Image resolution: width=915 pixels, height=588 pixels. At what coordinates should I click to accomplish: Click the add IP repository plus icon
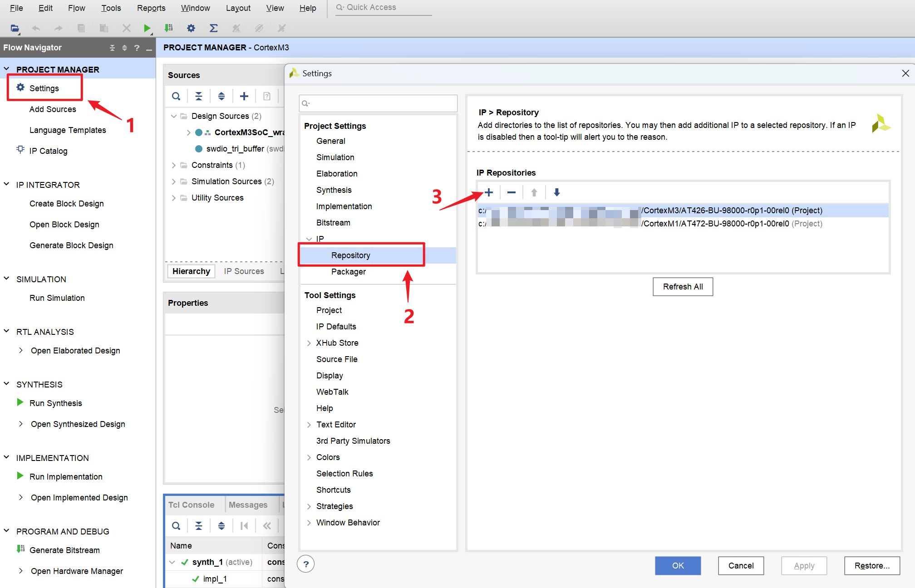click(489, 192)
